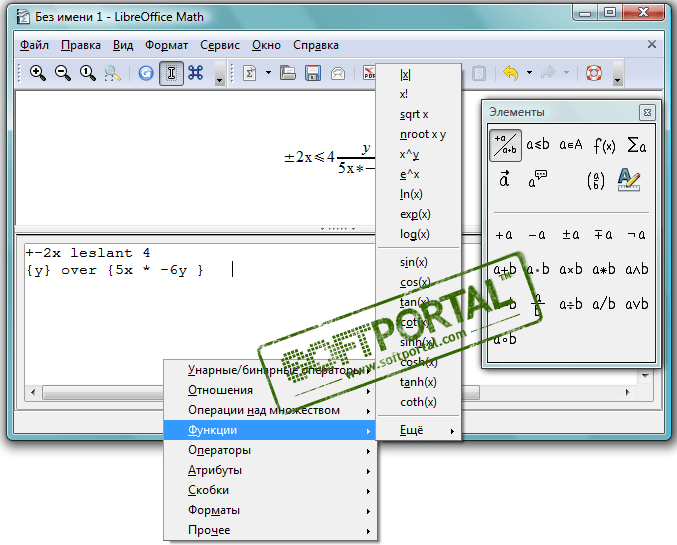Click the Open file icon

click(288, 73)
